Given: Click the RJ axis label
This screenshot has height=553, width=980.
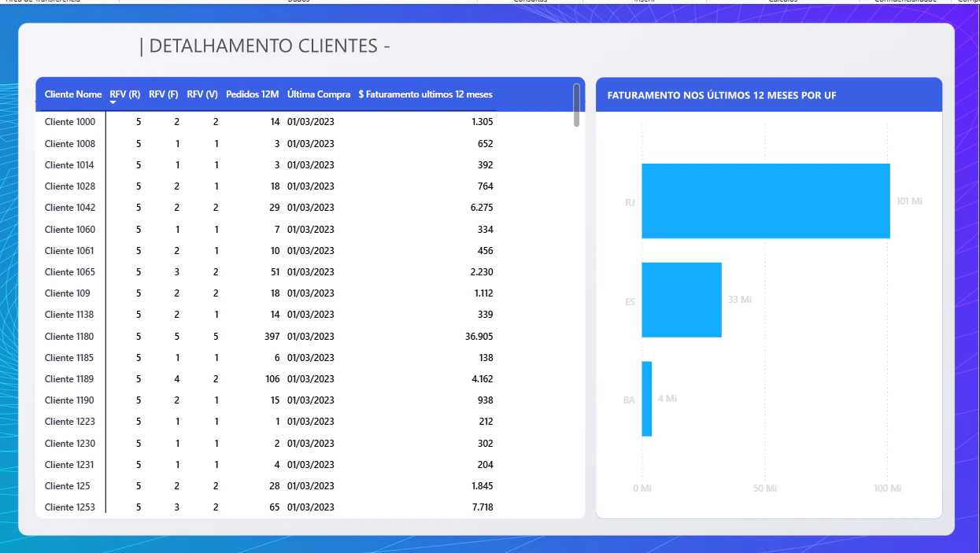Looking at the screenshot, I should pos(630,202).
